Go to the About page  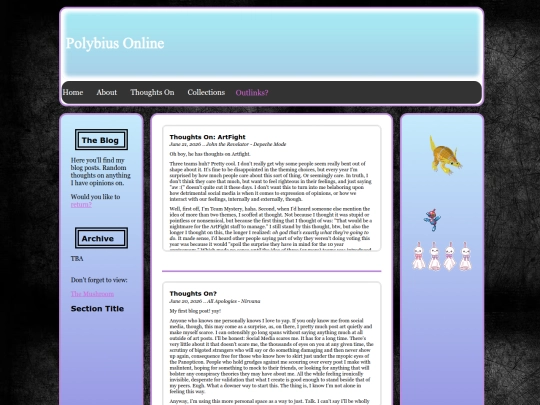pyautogui.click(x=106, y=92)
